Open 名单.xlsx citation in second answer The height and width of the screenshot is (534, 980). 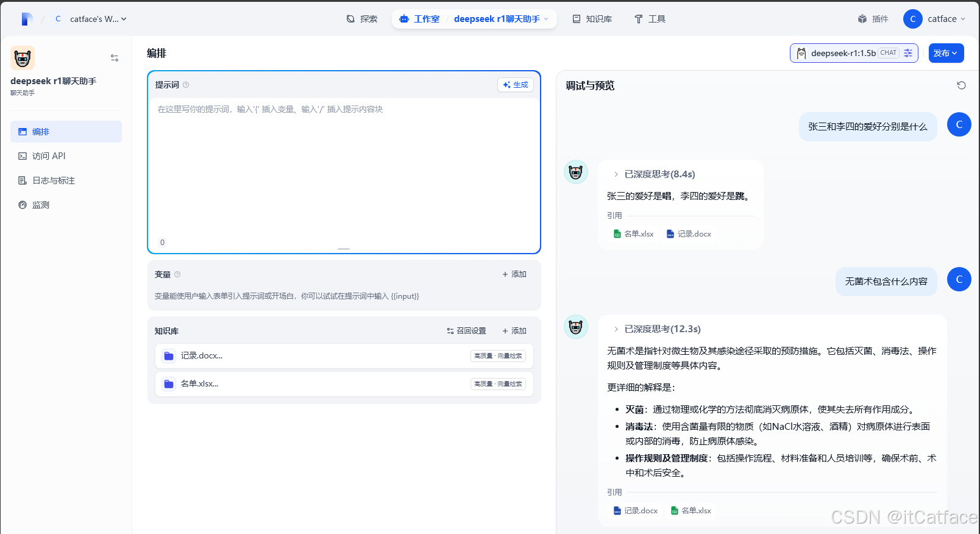click(x=691, y=511)
